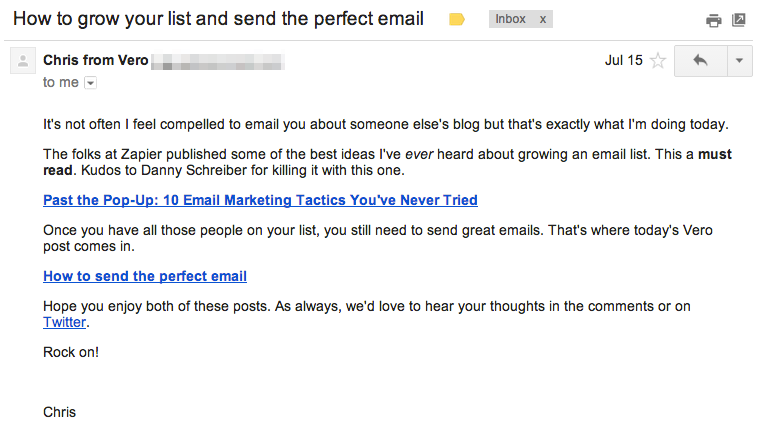Viewport: 770px width, 432px height.
Task: Click the "Rock on!" line
Action: [x=71, y=352]
